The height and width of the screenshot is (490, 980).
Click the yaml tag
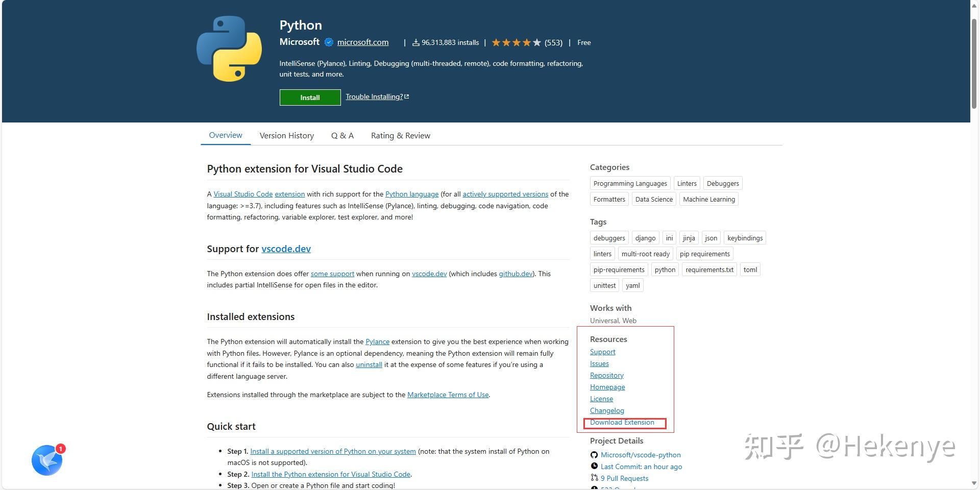633,285
